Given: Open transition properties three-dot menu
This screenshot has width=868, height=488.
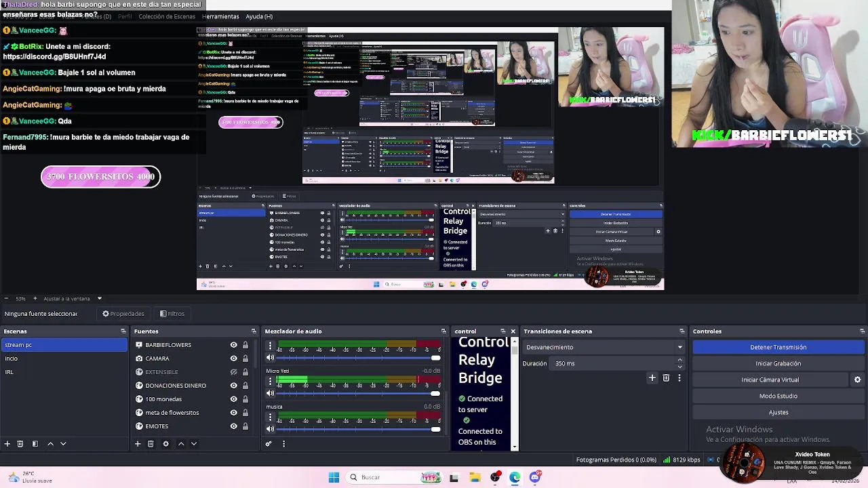Looking at the screenshot, I should 679,378.
